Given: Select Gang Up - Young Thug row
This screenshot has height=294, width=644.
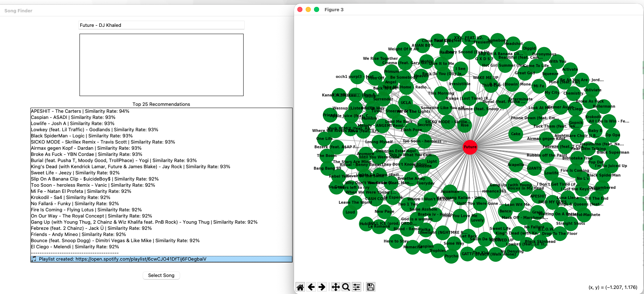Looking at the screenshot, I should [x=162, y=222].
